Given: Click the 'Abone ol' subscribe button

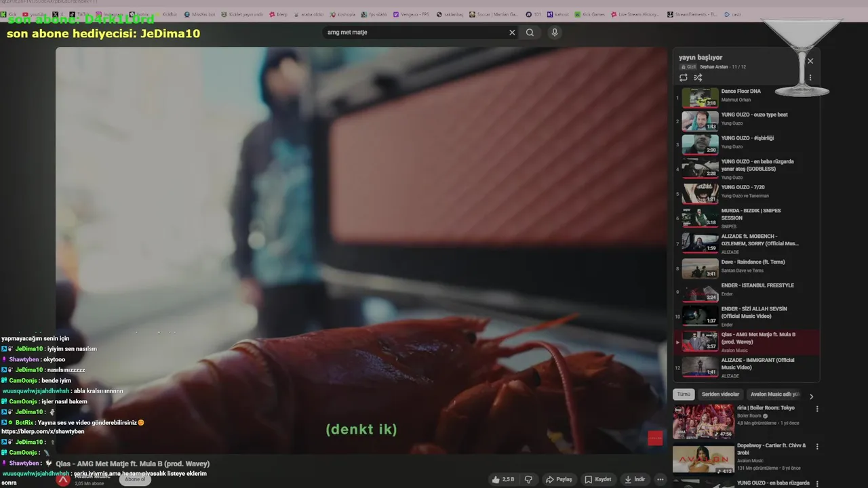Looking at the screenshot, I should coord(135,479).
